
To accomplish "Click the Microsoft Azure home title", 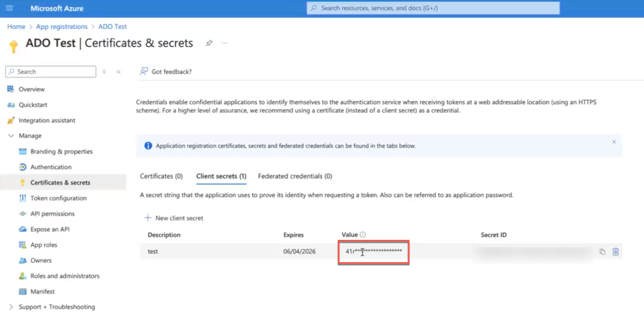I will [57, 8].
